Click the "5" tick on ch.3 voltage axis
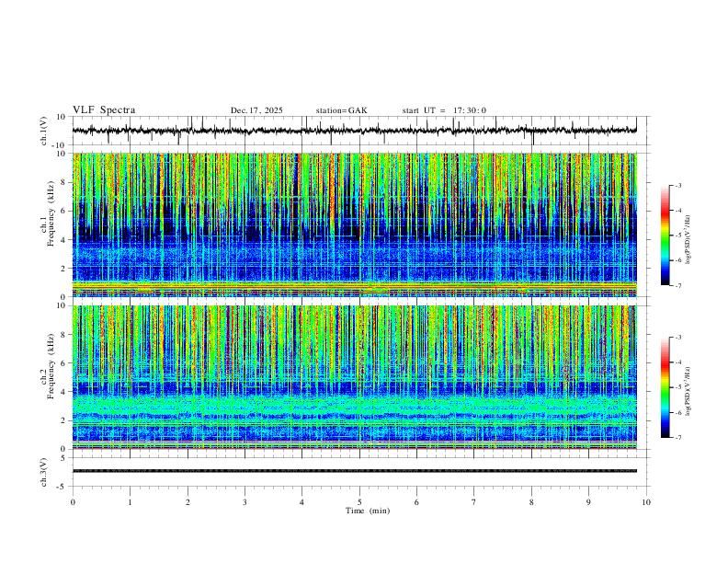The image size is (728, 563). point(63,458)
